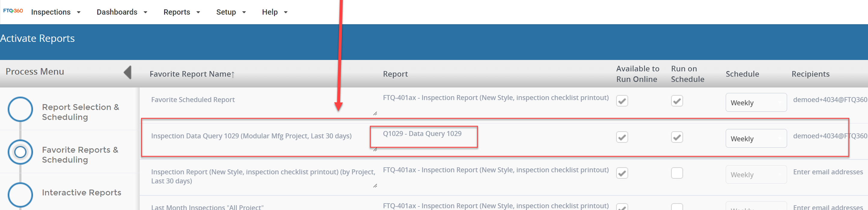Click the Dashboards dropdown caret

coord(145,12)
